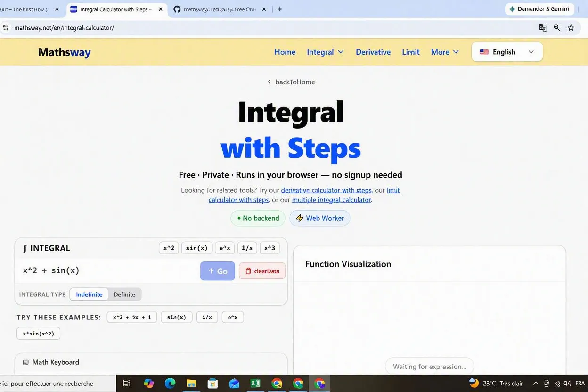Click the translate page icon in address bar

point(543,28)
